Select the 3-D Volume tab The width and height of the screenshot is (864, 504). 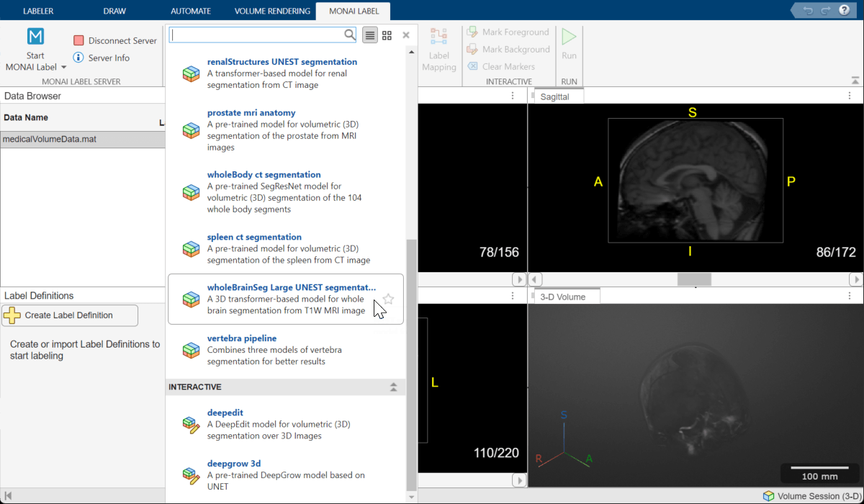[563, 295]
